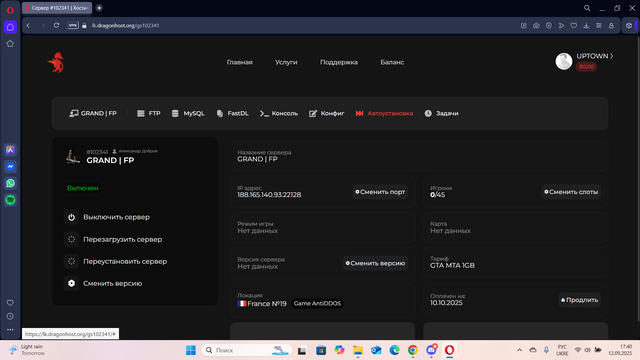Reload the page with browser refresh icon

[x=56, y=25]
